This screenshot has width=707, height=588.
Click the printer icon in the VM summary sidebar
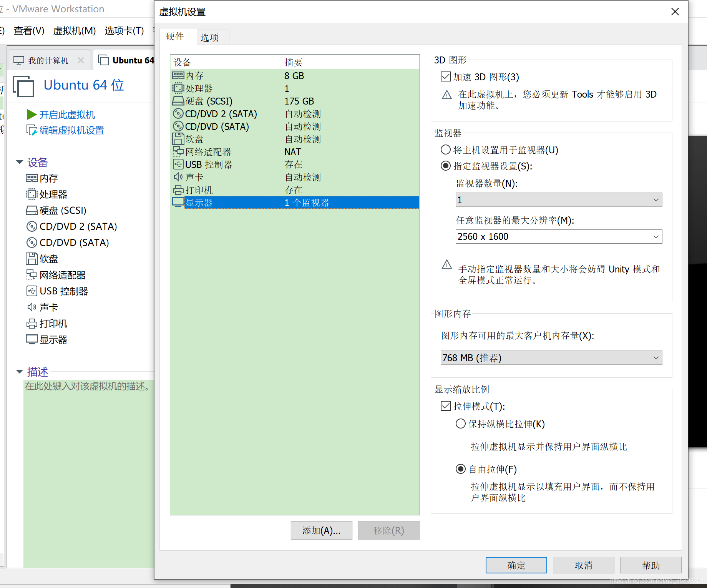(x=32, y=324)
